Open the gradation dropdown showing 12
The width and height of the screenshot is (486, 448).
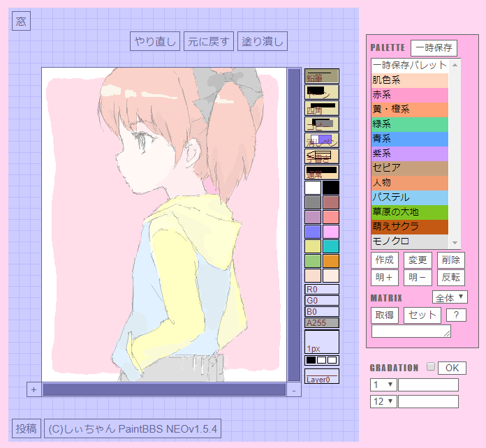point(383,401)
